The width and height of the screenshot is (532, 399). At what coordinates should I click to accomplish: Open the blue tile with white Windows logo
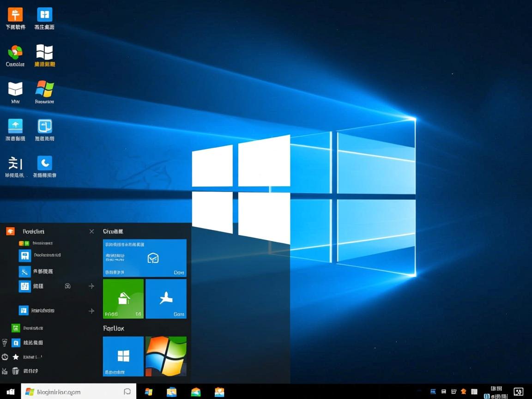pos(123,356)
